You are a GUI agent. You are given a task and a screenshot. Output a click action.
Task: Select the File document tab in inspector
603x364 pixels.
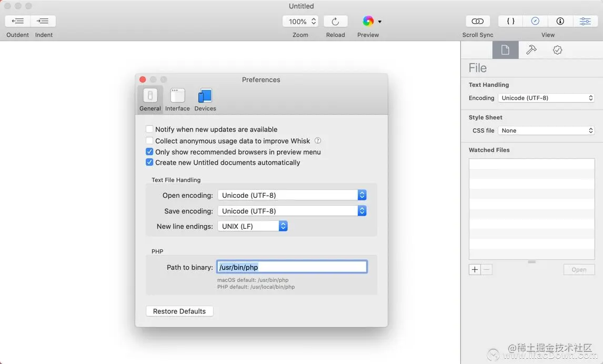[x=505, y=50]
